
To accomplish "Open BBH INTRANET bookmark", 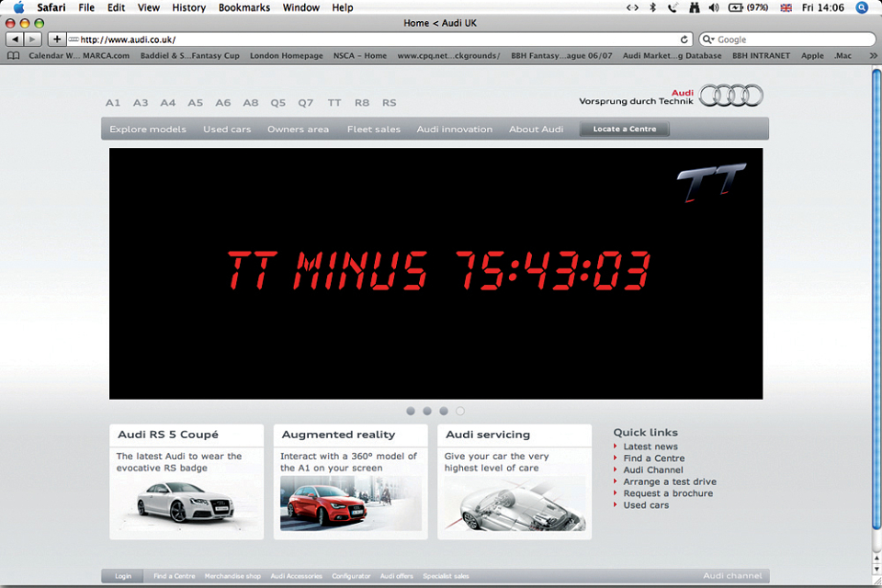I will tap(761, 56).
